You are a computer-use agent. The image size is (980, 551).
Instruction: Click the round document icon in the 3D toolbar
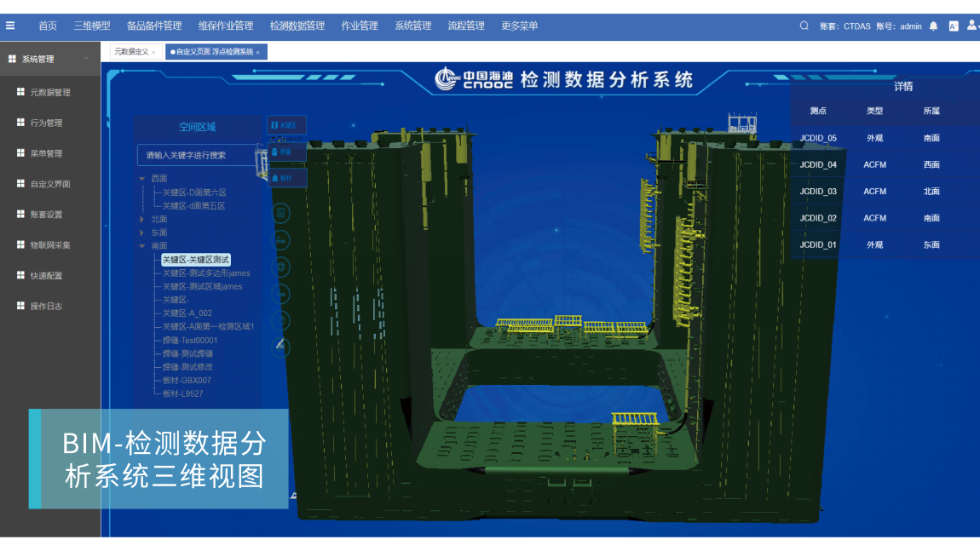(280, 213)
